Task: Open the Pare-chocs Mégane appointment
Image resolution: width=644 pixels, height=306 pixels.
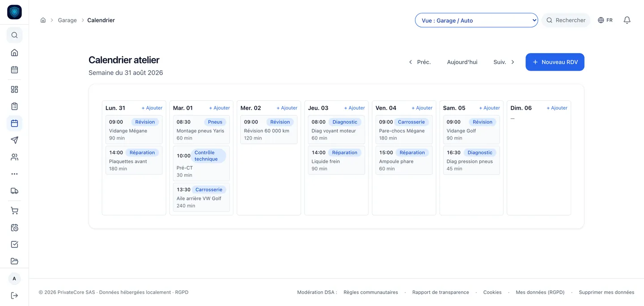Action: pyautogui.click(x=404, y=130)
